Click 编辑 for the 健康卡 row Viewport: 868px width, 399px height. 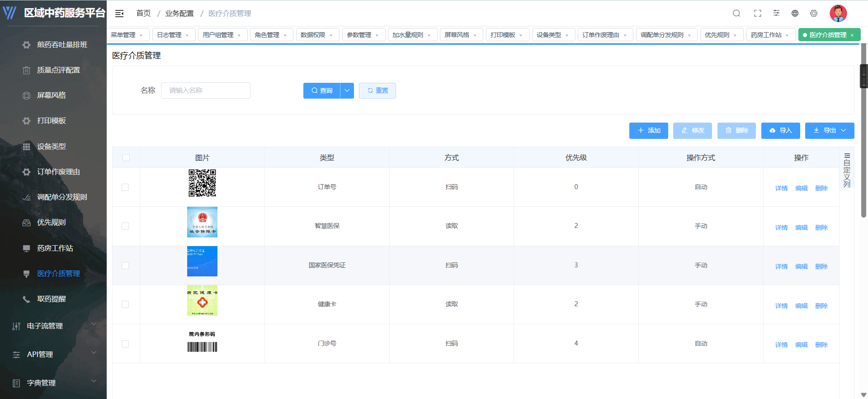tap(801, 306)
